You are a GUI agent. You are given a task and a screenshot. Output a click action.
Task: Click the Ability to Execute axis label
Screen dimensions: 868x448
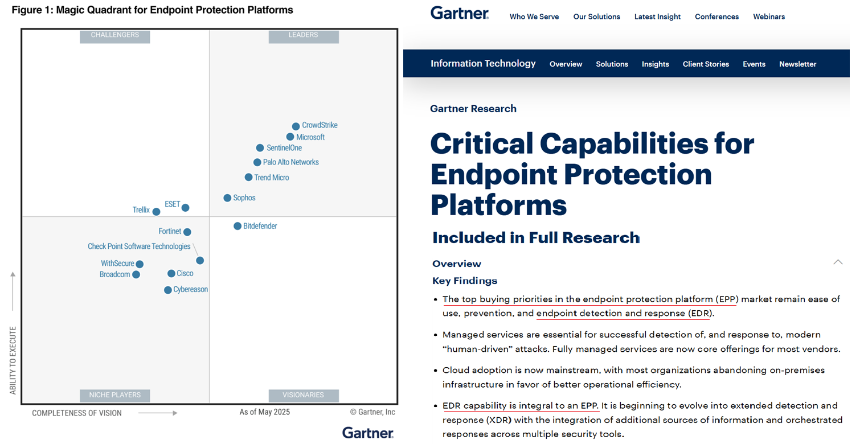13,360
